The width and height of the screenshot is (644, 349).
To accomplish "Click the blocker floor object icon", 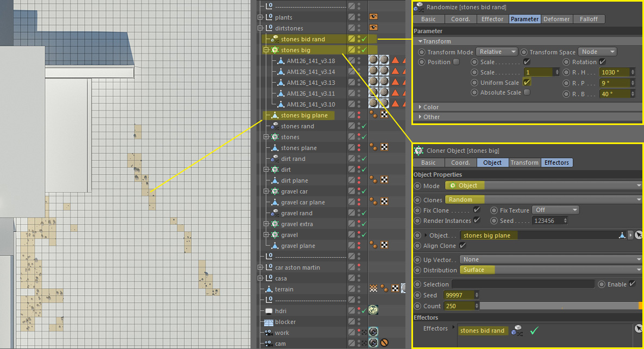I will click(268, 322).
